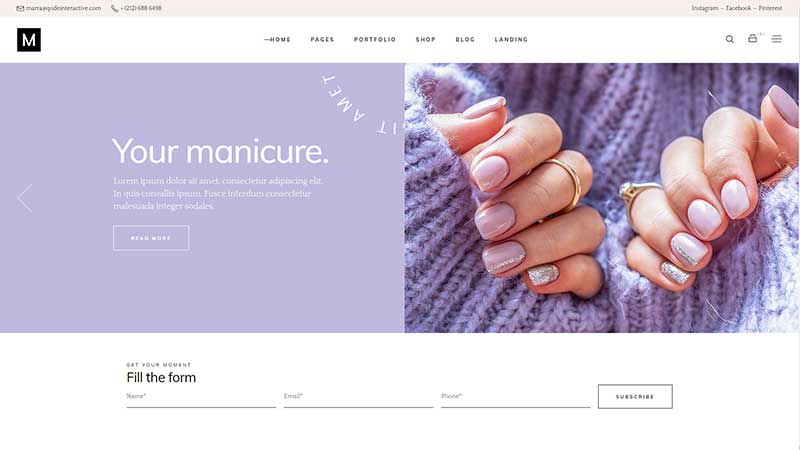Screen dimensions: 800x450
Task: Click the black M logo
Action: click(x=29, y=39)
